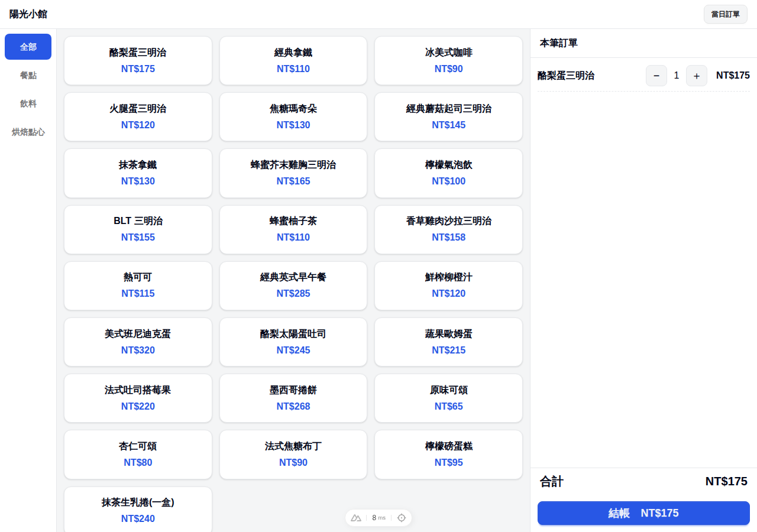Viewport: 757px width, 532px height.
Task: Click the order line price NT$175
Action: (733, 76)
